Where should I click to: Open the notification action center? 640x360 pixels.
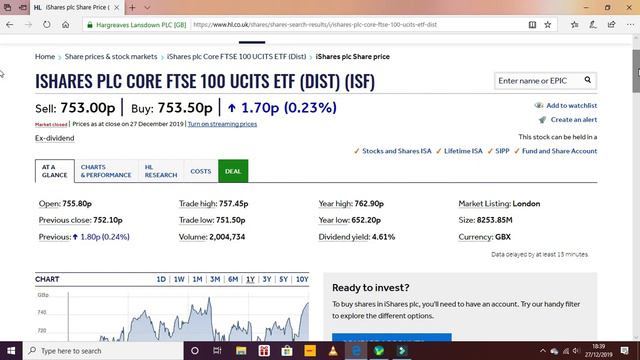tap(624, 351)
